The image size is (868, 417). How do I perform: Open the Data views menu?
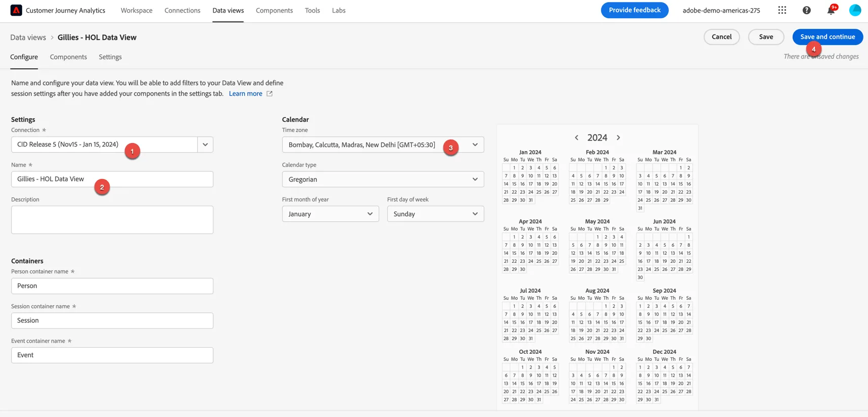click(x=228, y=10)
